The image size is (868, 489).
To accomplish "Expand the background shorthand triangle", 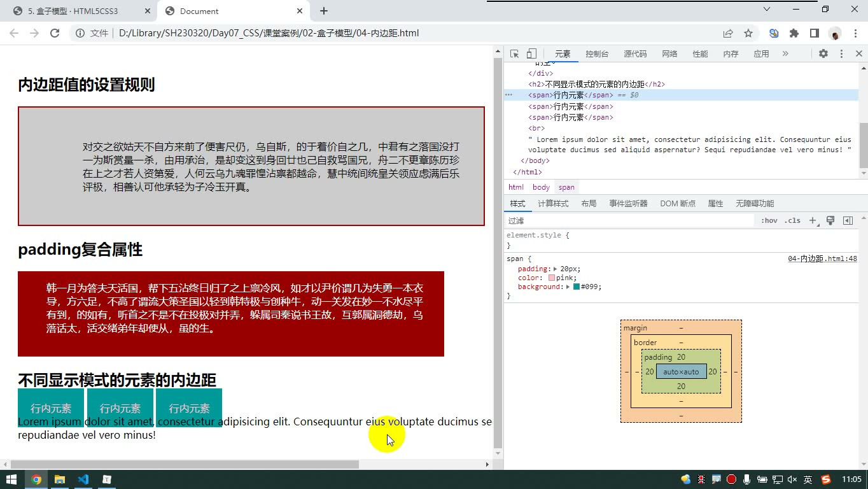I will coord(568,287).
